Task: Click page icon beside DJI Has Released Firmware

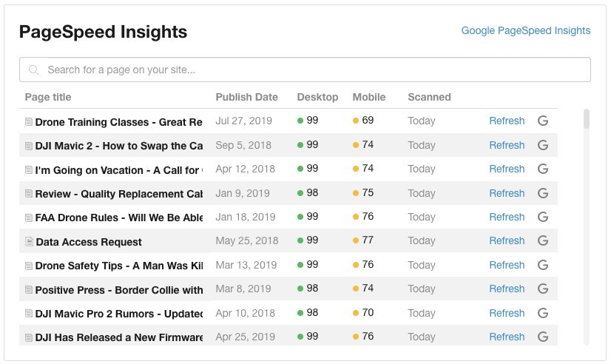Action: point(28,337)
